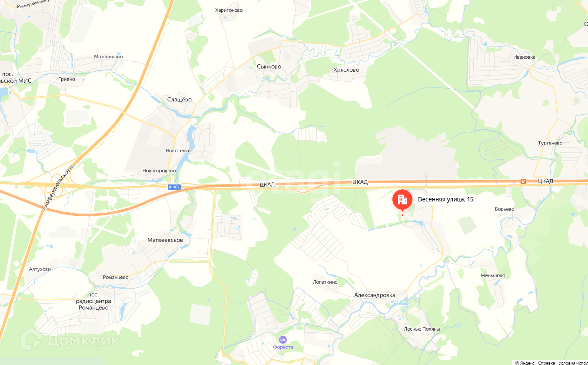588x365 pixels.
Task: Click the Борьево village label
Action: pyautogui.click(x=505, y=209)
